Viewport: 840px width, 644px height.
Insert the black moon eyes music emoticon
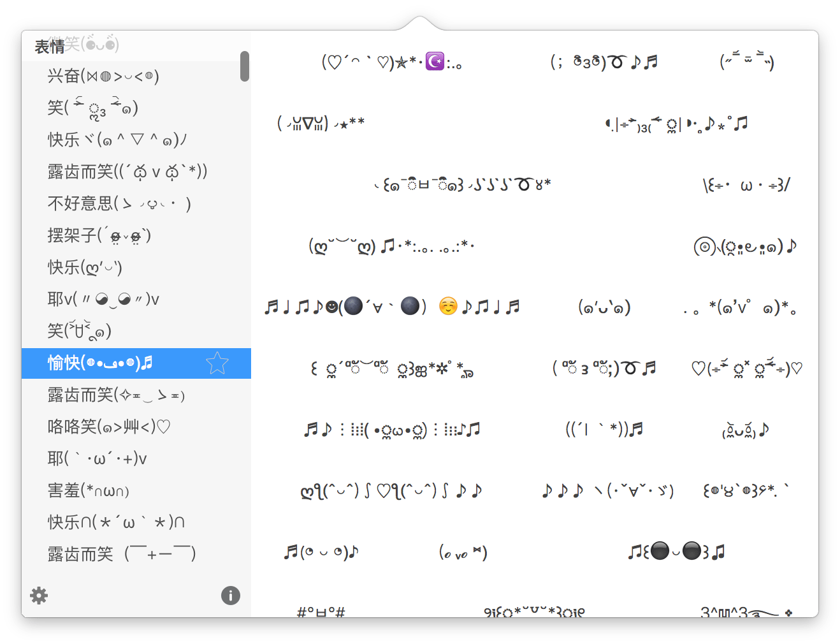(x=392, y=307)
